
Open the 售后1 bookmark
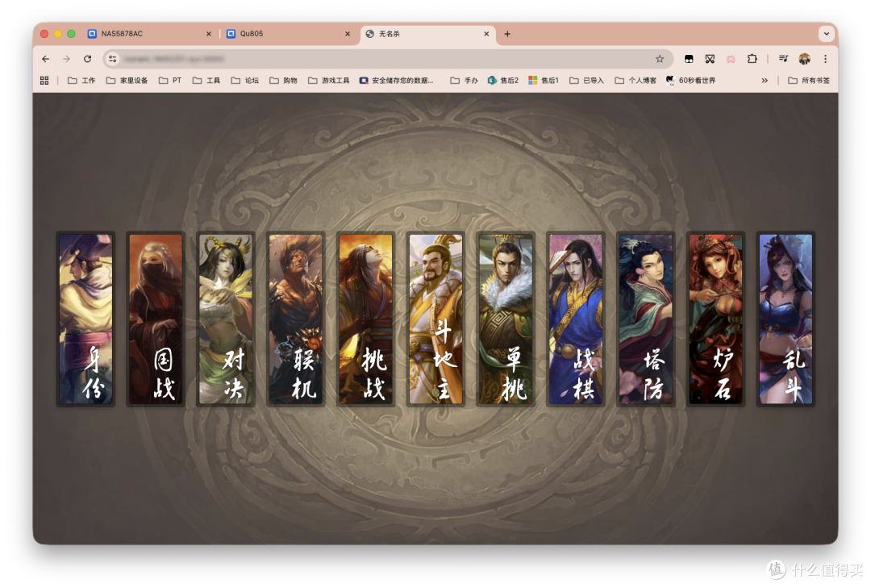(544, 81)
